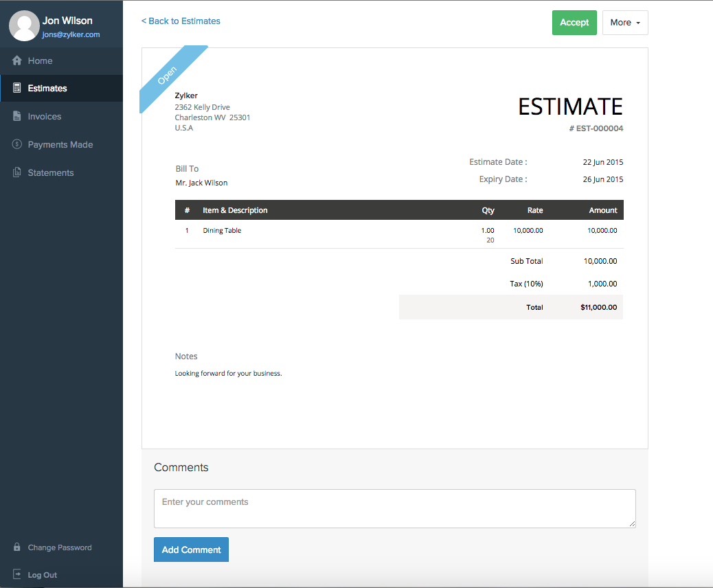The height and width of the screenshot is (588, 713).
Task: Click inside the comments input field
Action: pyautogui.click(x=394, y=508)
